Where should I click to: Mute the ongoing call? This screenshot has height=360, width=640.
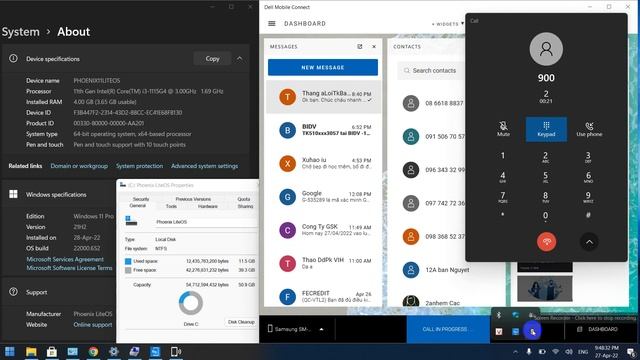pyautogui.click(x=503, y=129)
